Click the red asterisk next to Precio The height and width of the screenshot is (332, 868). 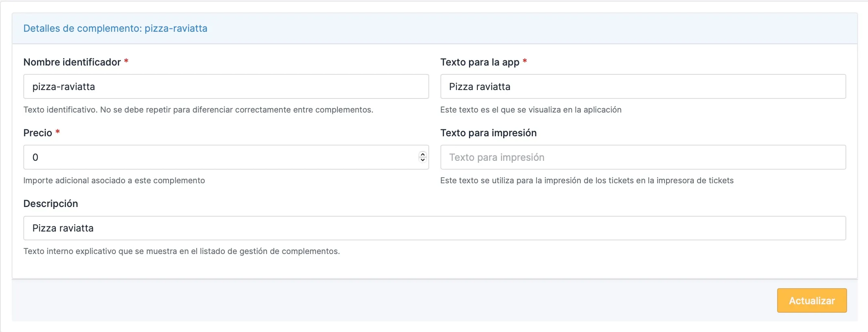pos(58,132)
